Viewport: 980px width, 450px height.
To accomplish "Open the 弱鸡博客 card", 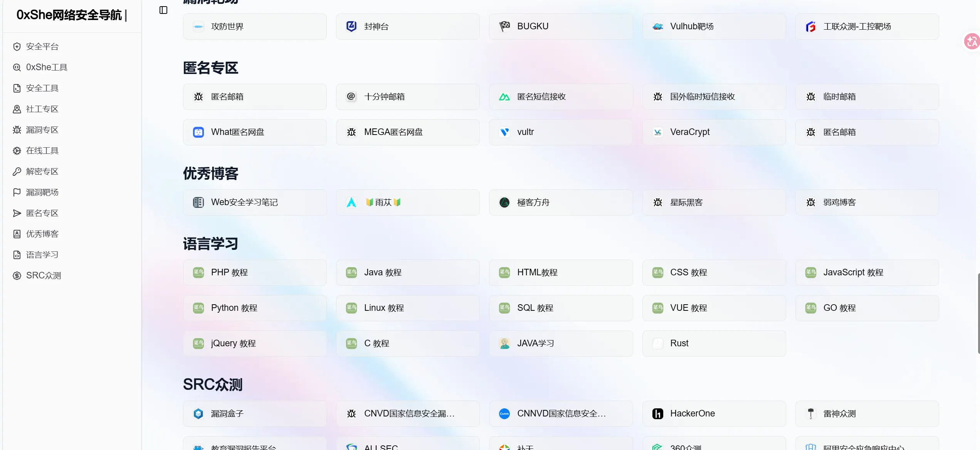I will pos(867,202).
